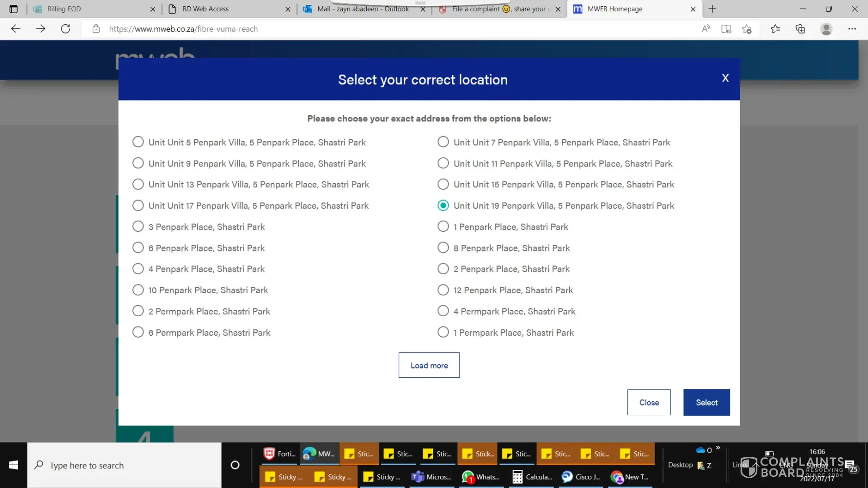This screenshot has height=488, width=868.
Task: Open WhatsApp from the taskbar
Action: tap(481, 477)
